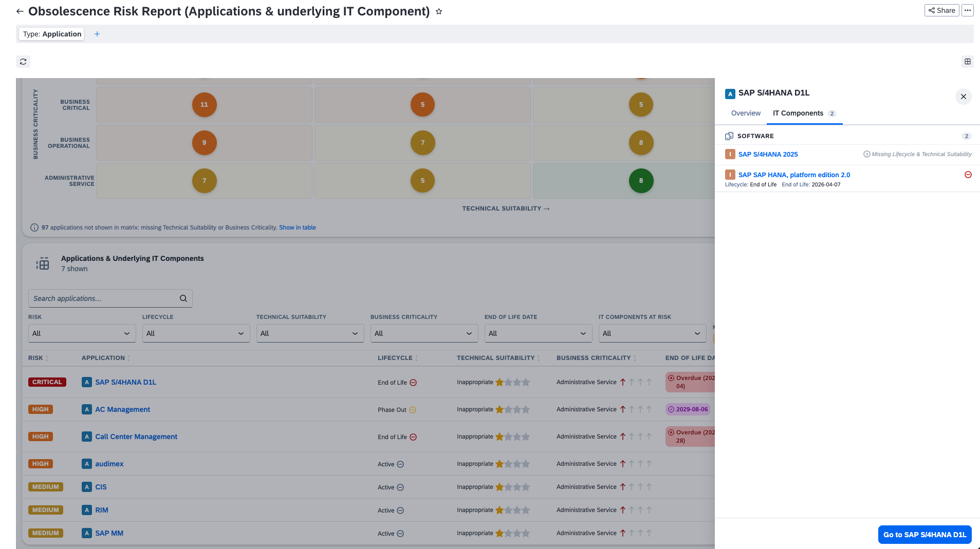This screenshot has height=549, width=980.
Task: Click the Missing Lifecycle question mark icon
Action: (x=867, y=154)
